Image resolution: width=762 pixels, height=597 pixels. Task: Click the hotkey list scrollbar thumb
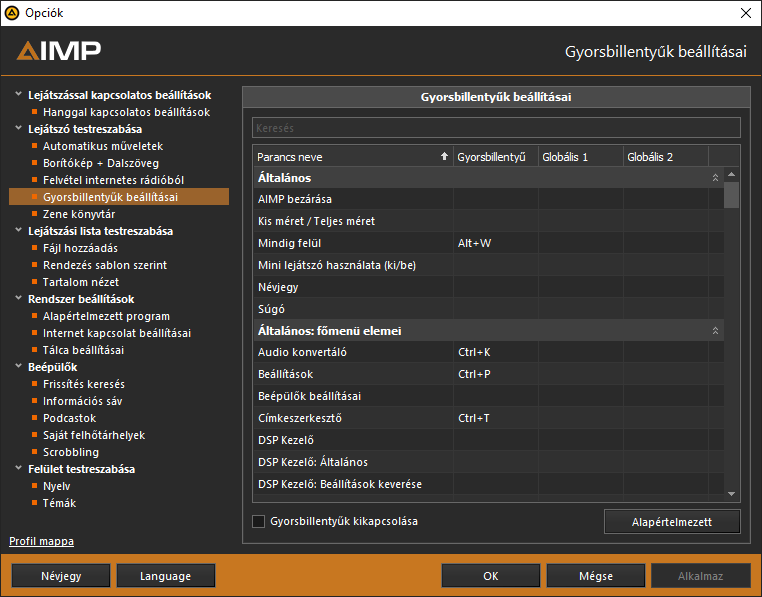(731, 195)
